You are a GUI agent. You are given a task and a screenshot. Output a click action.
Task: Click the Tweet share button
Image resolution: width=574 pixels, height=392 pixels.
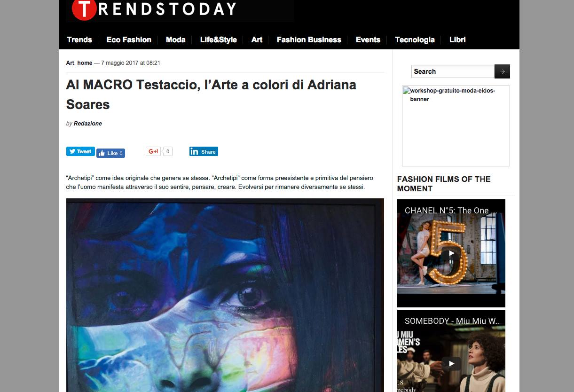tap(80, 151)
